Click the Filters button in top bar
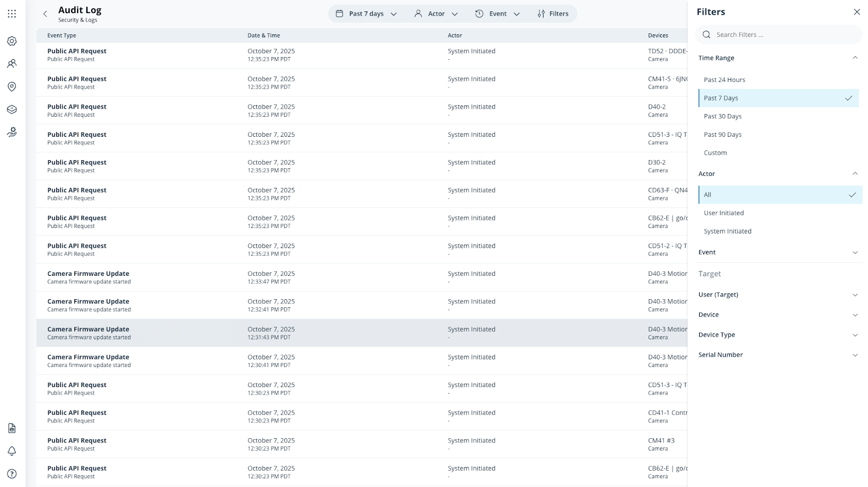Screen dimensions: 868x487 coord(553,14)
